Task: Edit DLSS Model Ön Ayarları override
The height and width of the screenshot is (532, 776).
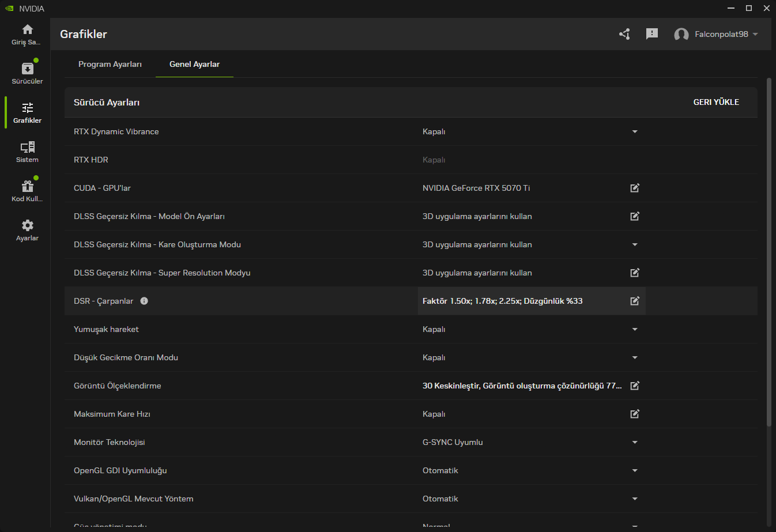Action: pos(635,216)
